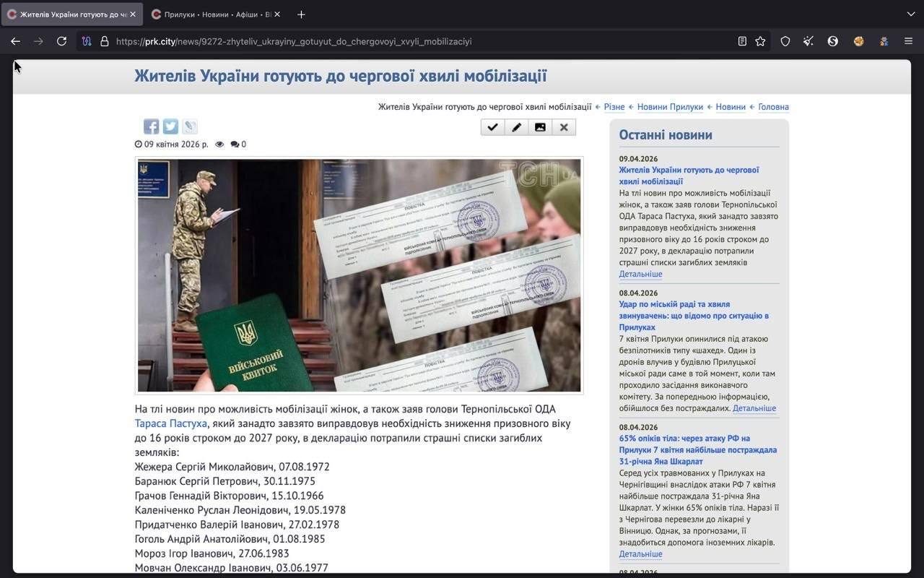The height and width of the screenshot is (578, 924).
Task: Delete the article with the X icon
Action: pyautogui.click(x=564, y=126)
